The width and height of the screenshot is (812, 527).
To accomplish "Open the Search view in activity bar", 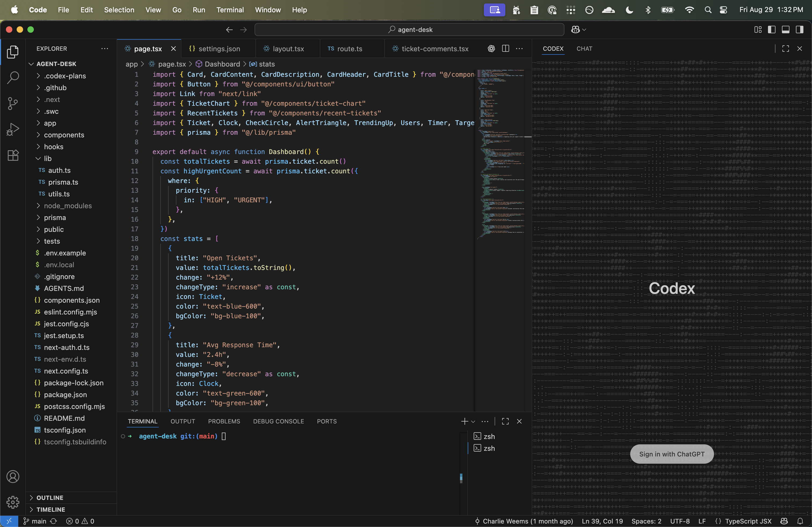I will [13, 77].
